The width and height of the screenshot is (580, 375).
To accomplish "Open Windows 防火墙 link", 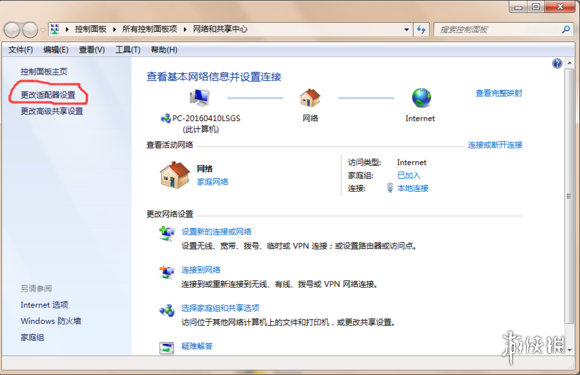I will (51, 321).
